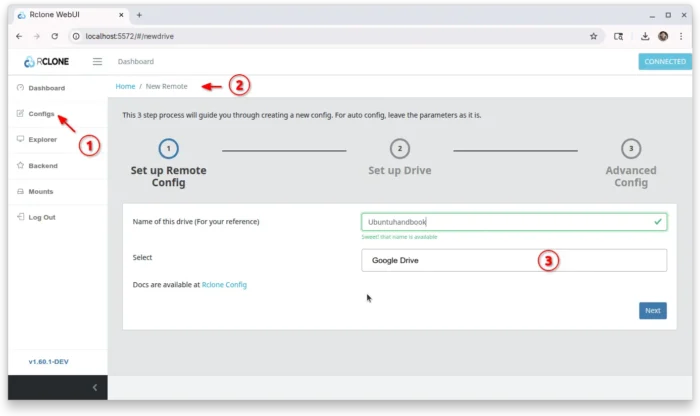This screenshot has width=700, height=416.
Task: Open Configs in the sidebar
Action: (41, 114)
